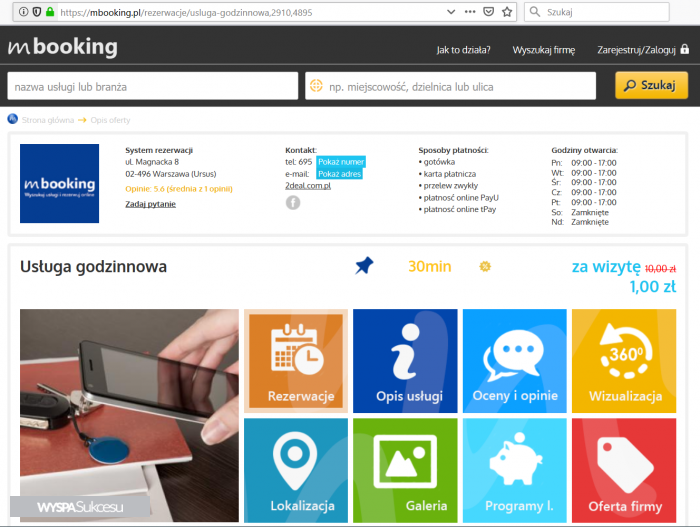Open the Opis usługi info tile
This screenshot has width=700, height=527.
[405, 361]
